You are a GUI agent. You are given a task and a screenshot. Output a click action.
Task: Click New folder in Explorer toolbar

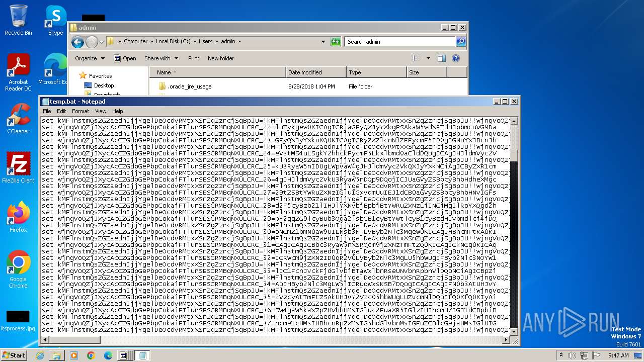pos(221,58)
